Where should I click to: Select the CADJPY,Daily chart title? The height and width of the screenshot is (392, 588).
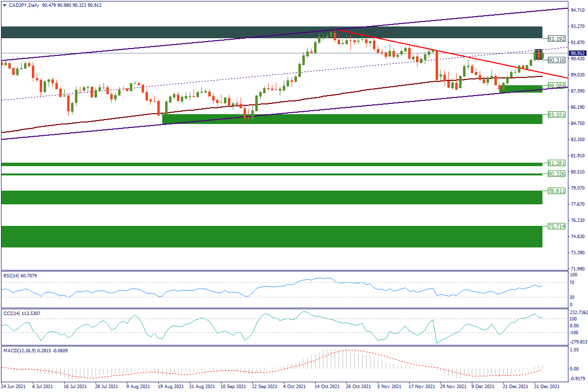click(x=24, y=5)
